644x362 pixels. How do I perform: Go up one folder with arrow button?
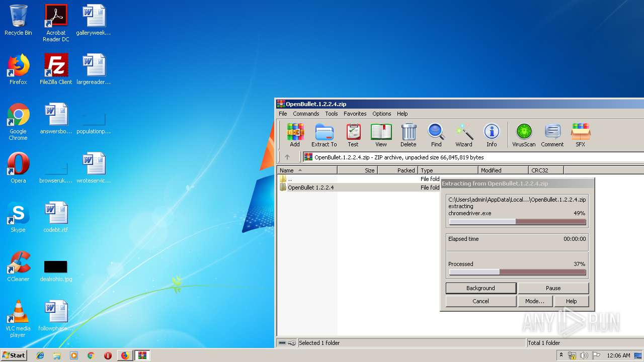tap(287, 157)
